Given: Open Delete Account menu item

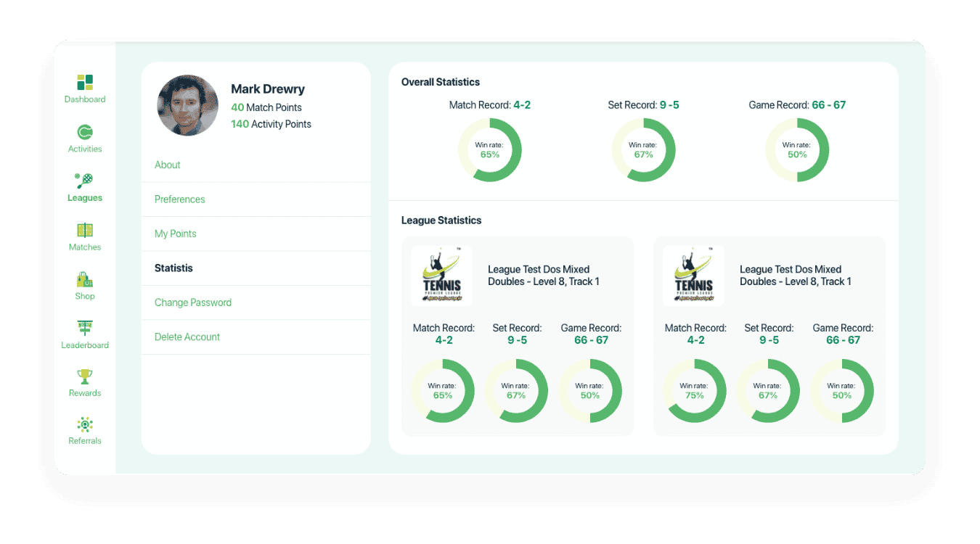Looking at the screenshot, I should [x=256, y=337].
